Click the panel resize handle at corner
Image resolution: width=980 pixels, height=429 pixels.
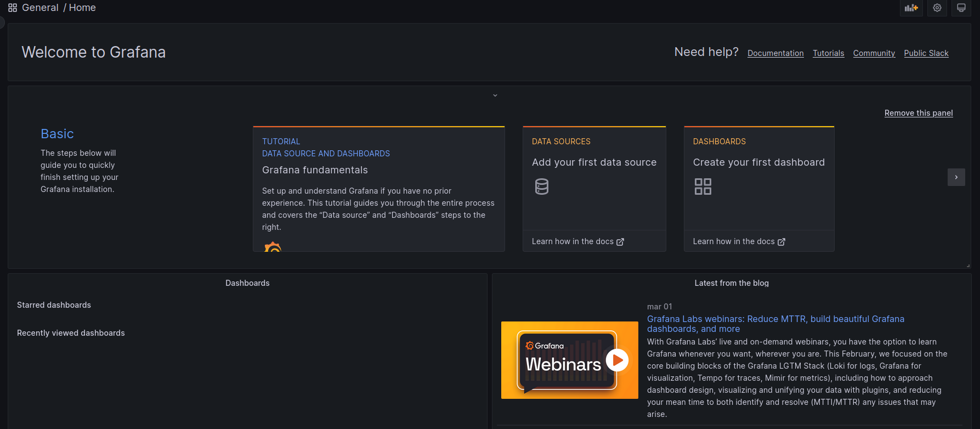968,266
